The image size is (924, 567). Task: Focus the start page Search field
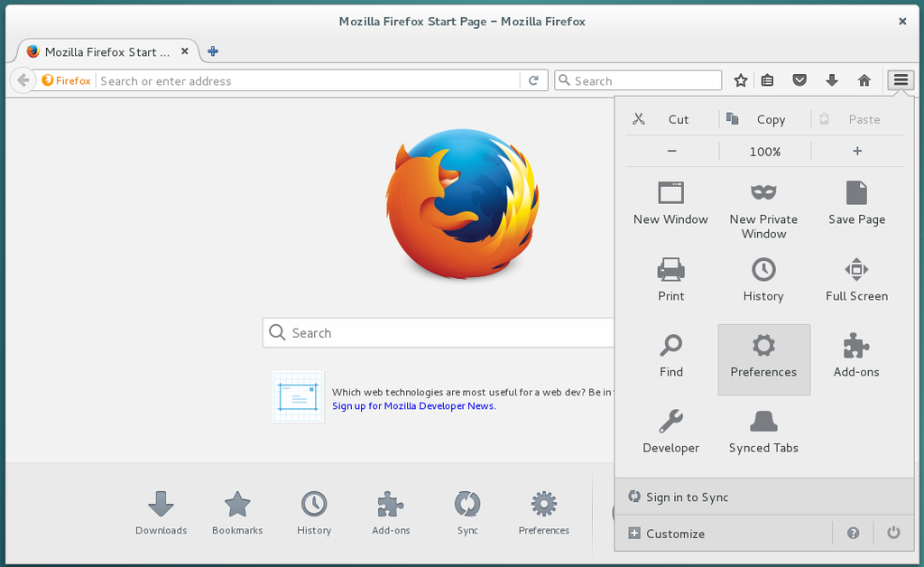tap(439, 332)
